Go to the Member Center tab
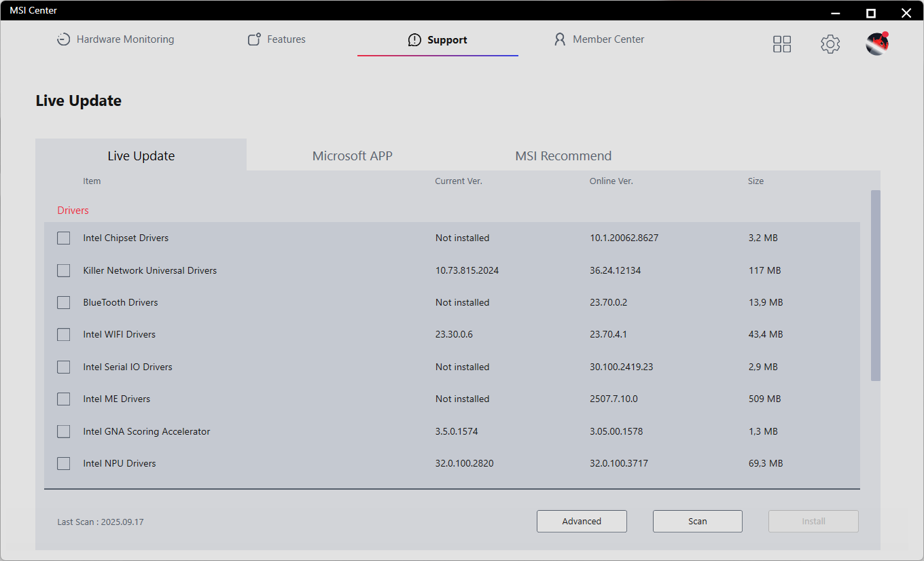 pyautogui.click(x=599, y=39)
